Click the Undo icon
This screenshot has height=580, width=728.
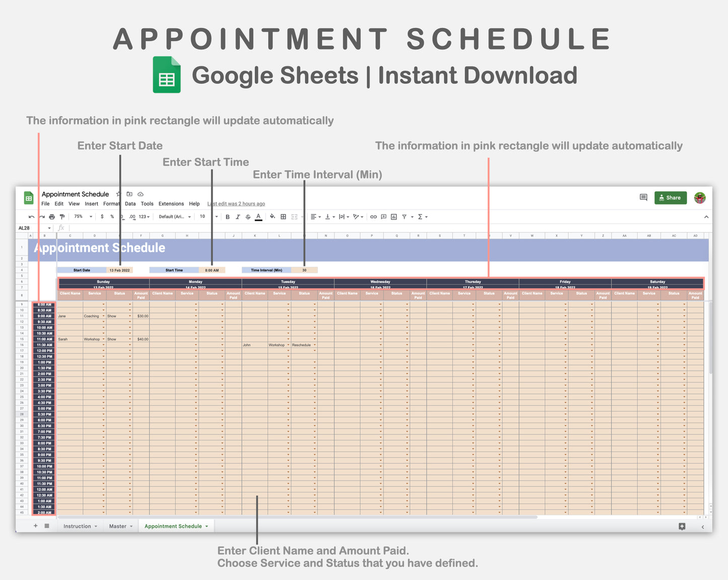point(31,216)
